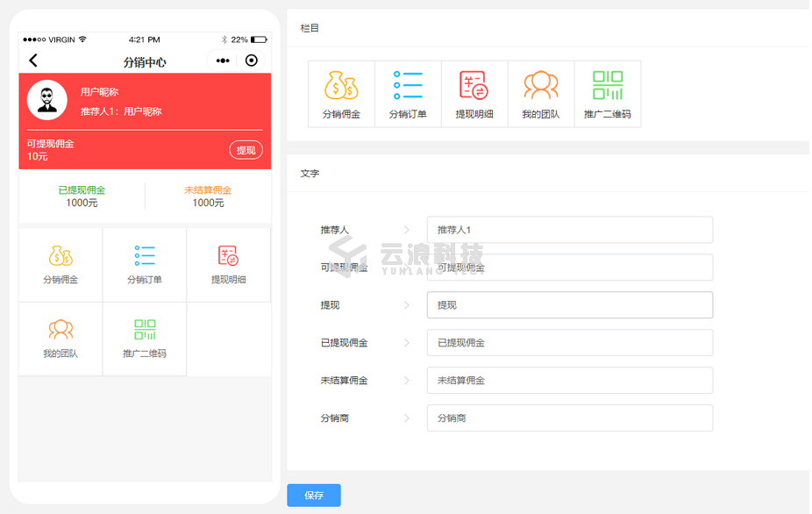The width and height of the screenshot is (812, 514).
Task: Click the 推荐人 text input field
Action: pos(569,230)
